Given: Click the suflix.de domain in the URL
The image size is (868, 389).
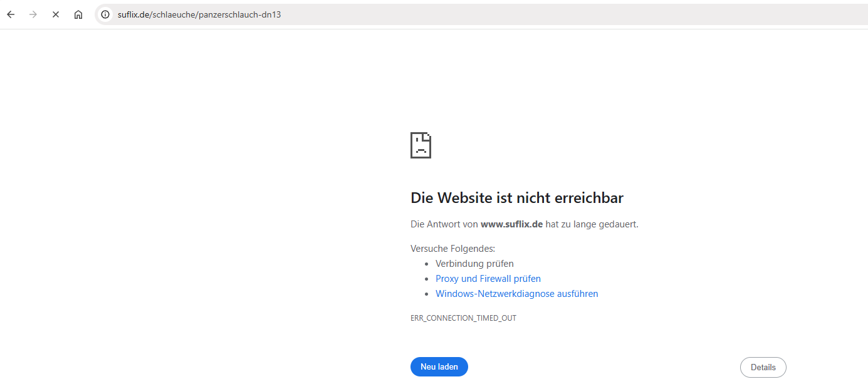Looking at the screenshot, I should [133, 14].
